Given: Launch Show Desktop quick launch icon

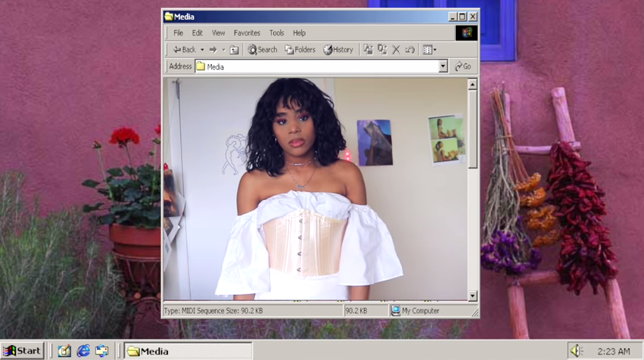Looking at the screenshot, I should coord(64,351).
